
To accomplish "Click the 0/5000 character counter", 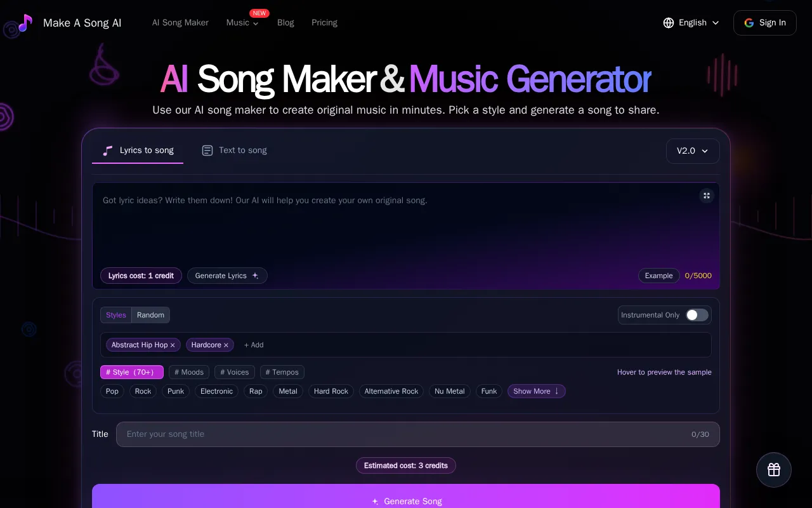I will [698, 276].
